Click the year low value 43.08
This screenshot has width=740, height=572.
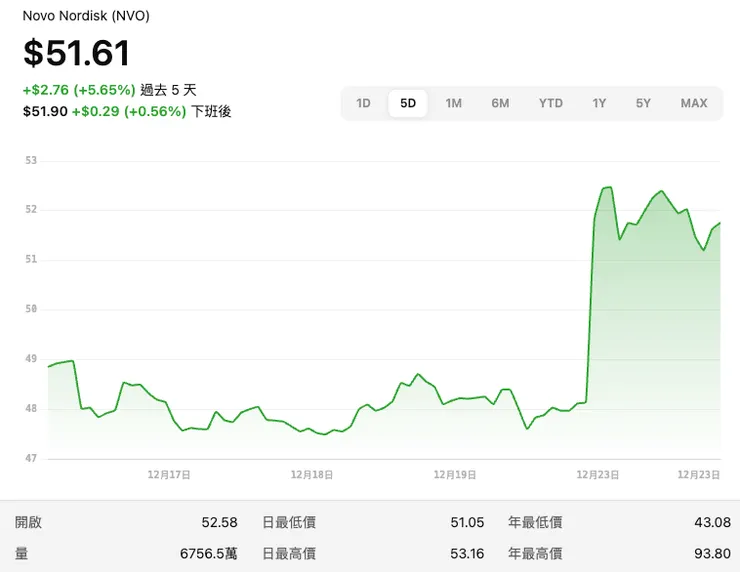pos(713,522)
